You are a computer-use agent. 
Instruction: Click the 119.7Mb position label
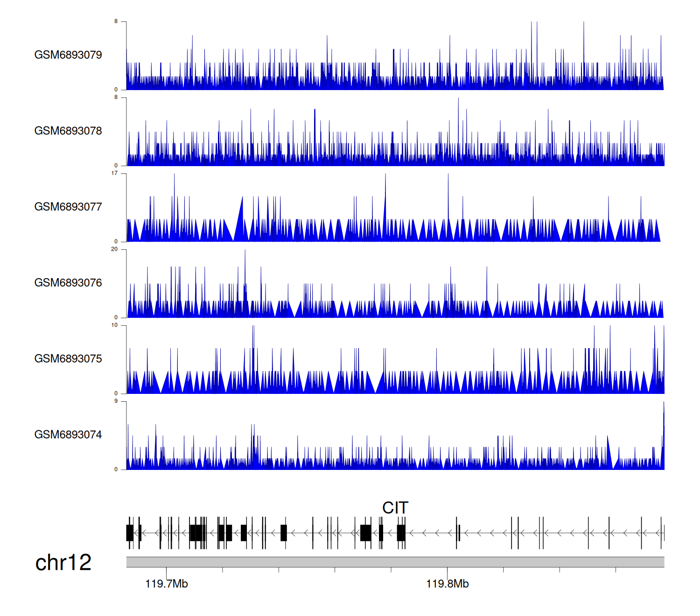(167, 584)
